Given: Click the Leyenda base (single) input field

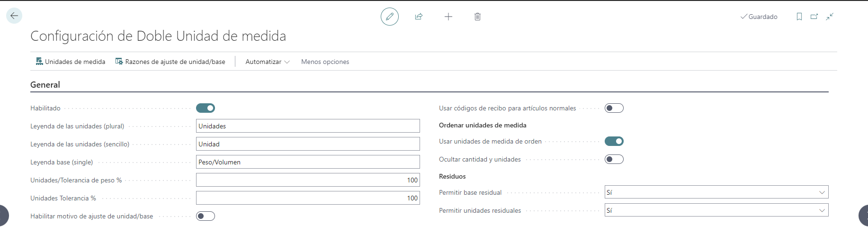Looking at the screenshot, I should (308, 162).
